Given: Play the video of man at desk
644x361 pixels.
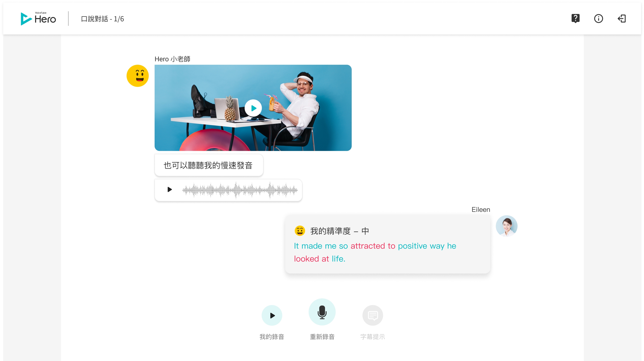Looking at the screenshot, I should (x=253, y=108).
